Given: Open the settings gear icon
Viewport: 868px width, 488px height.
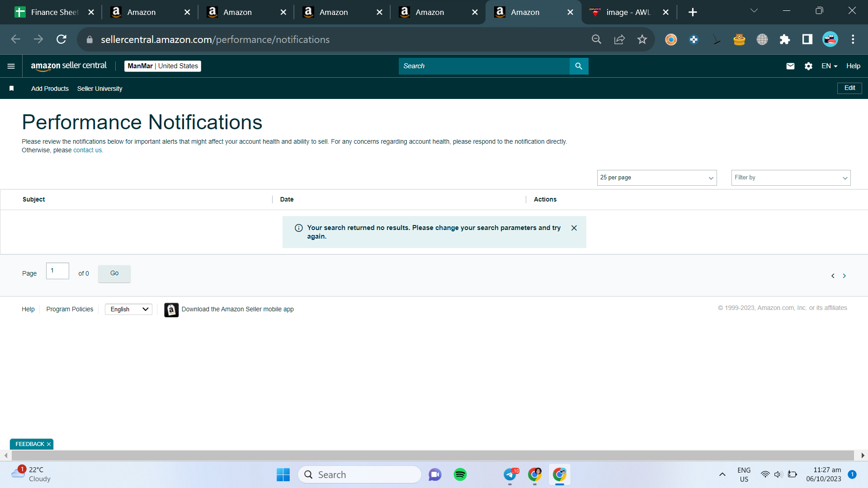Looking at the screenshot, I should point(808,66).
